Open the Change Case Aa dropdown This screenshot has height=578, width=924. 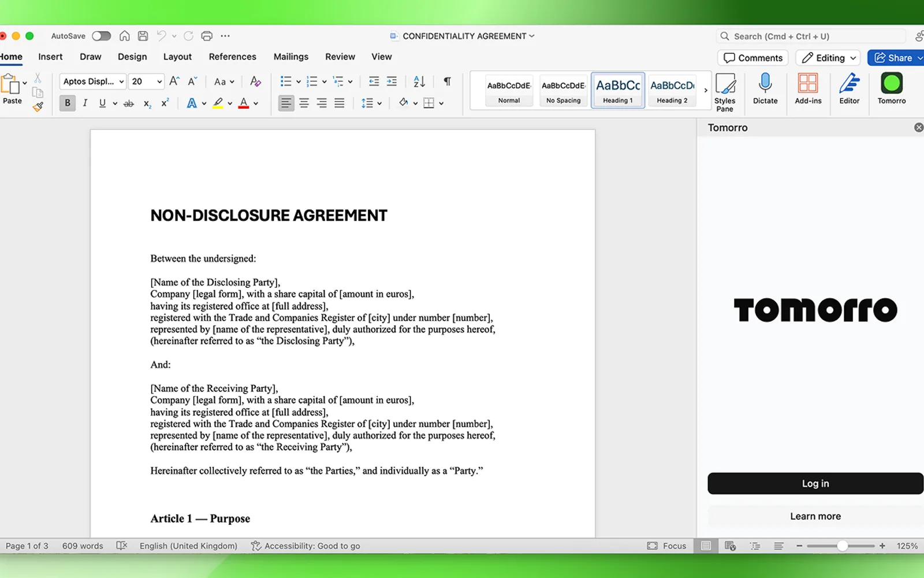(224, 81)
